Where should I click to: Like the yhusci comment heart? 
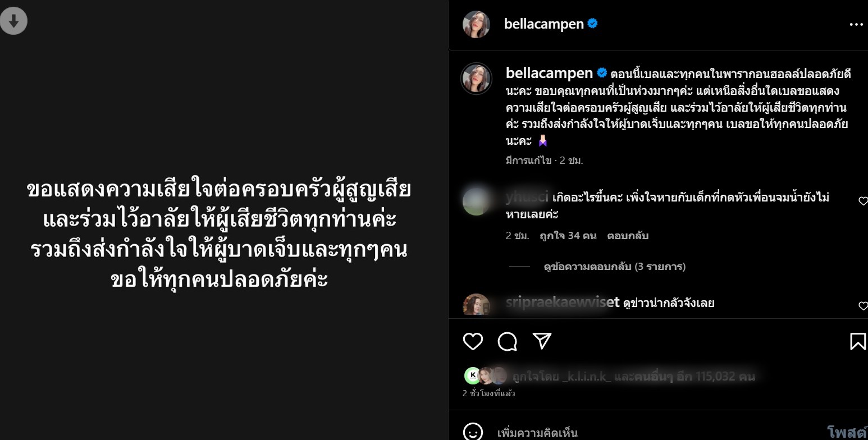click(x=863, y=201)
